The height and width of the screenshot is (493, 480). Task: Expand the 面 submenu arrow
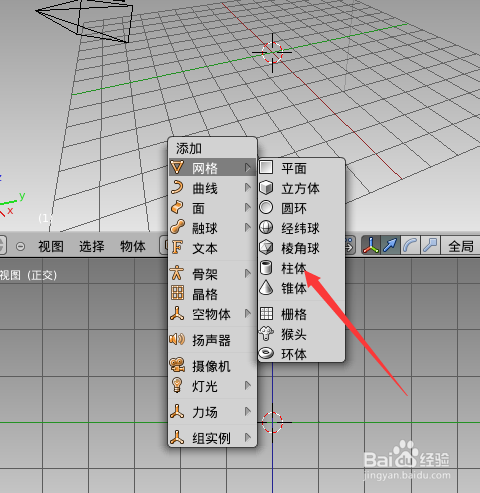248,208
